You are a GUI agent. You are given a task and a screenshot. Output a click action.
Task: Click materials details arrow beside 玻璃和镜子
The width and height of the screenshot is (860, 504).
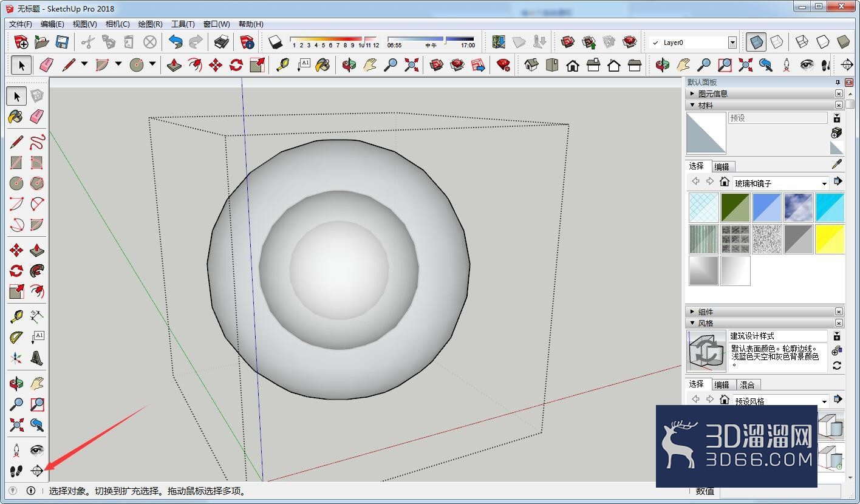pos(838,181)
